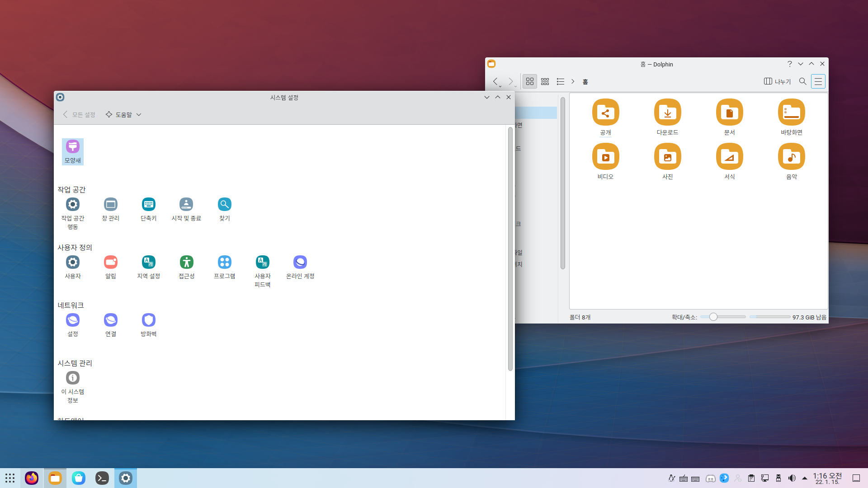Image resolution: width=868 pixels, height=488 pixels.
Task: Expand the breadcrumb chevron before 홈
Action: [x=573, y=81]
